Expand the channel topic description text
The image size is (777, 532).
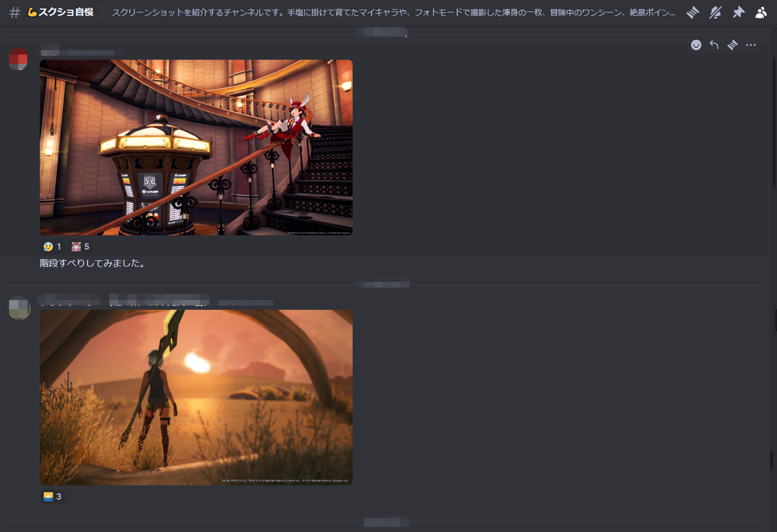(394, 12)
